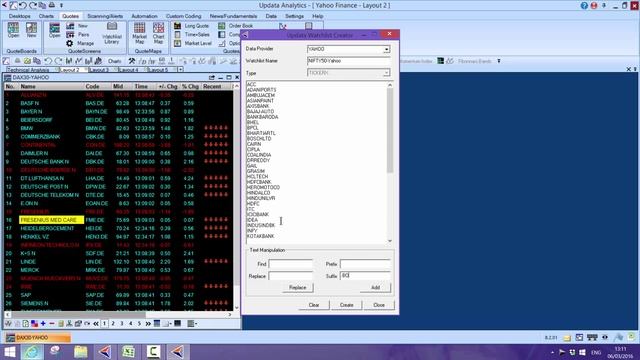
Task: Click the ticker list scroll-down arrow
Action: (390, 241)
